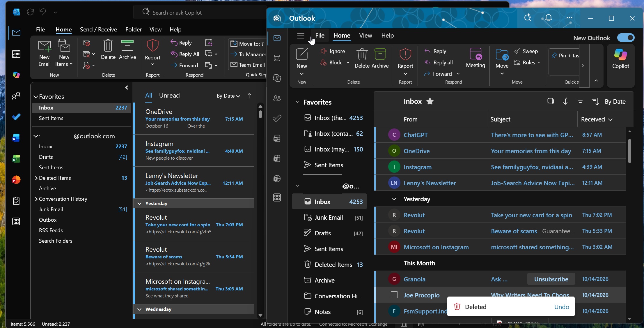Collapse Favorites in classic folder pane
644x328 pixels.
pyautogui.click(x=36, y=97)
